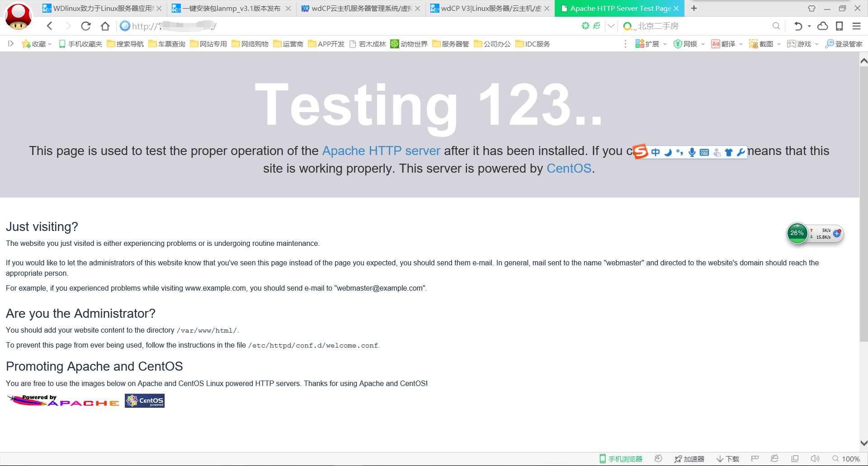Click the Powered by Apache image

(64, 400)
